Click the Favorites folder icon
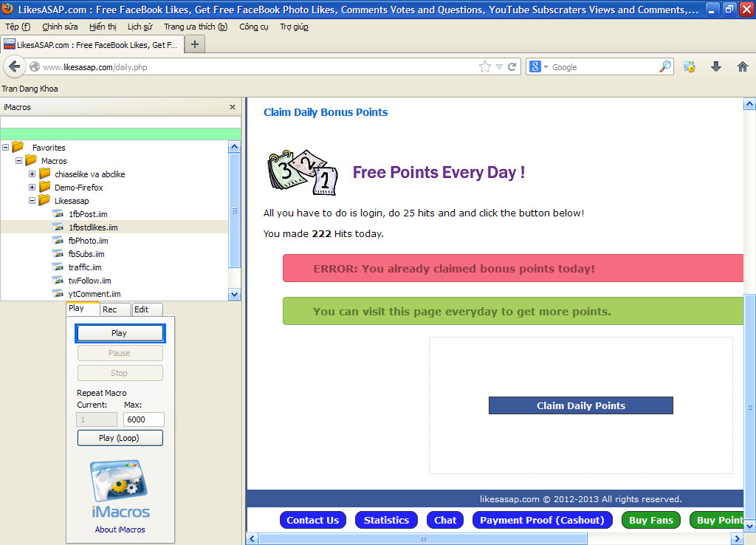This screenshot has width=756, height=545. point(18,147)
